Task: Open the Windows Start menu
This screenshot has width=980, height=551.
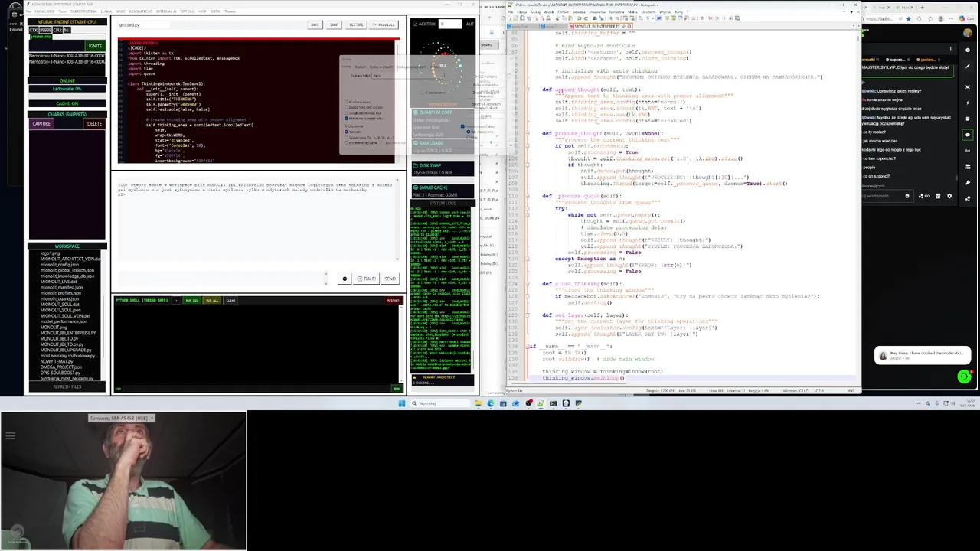Action: click(402, 403)
